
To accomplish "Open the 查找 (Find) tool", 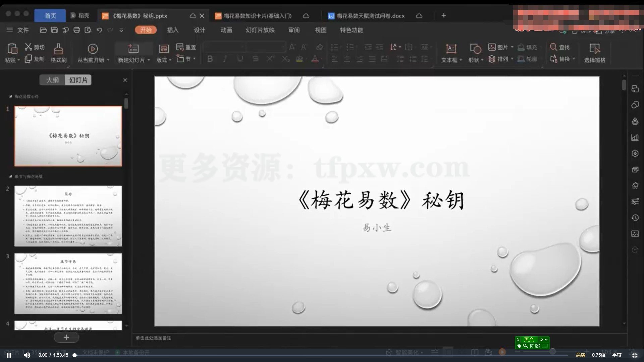I will coord(562,47).
